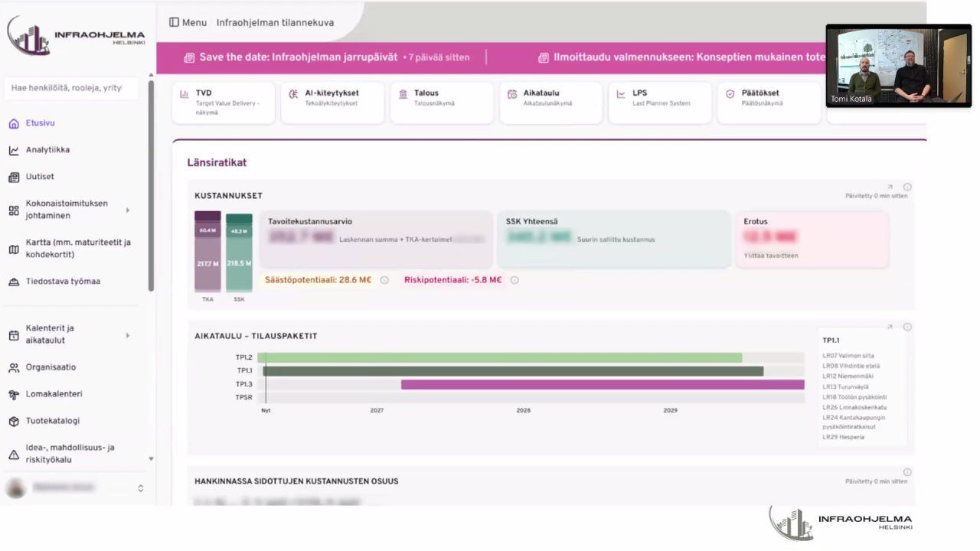Open the Tuotekatalogi box icon
The height and width of the screenshot is (551, 980).
14,421
